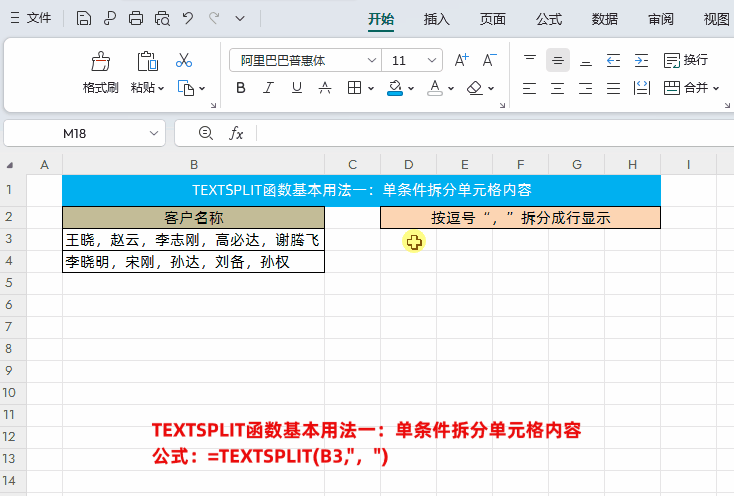
Task: Expand the Clear eraser dropdown arrow
Action: (x=491, y=88)
